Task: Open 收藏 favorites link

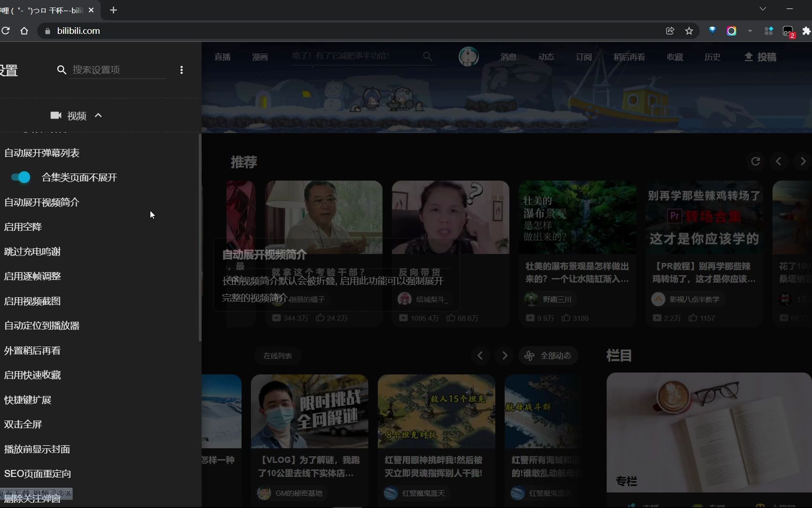Action: [675, 57]
